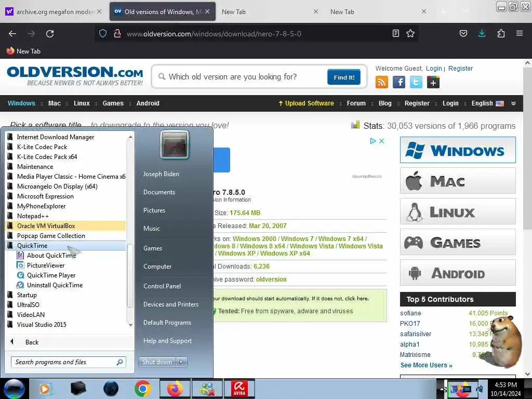Screen dimensions: 532x399
Task: Open the Twitter social icon
Action: pyautogui.click(x=416, y=82)
